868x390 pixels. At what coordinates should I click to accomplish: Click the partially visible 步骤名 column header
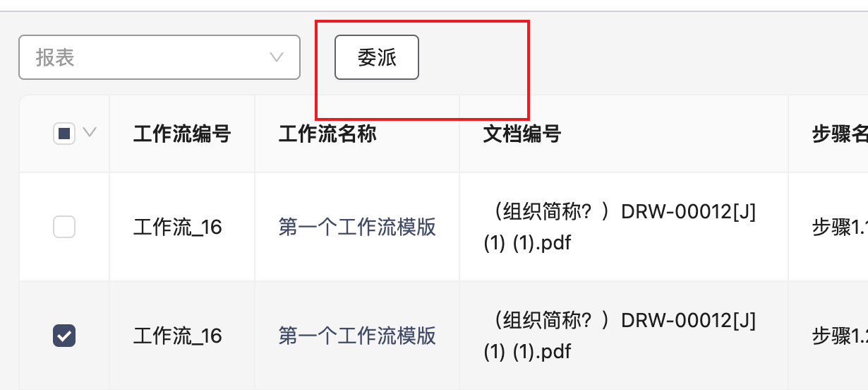(840, 134)
